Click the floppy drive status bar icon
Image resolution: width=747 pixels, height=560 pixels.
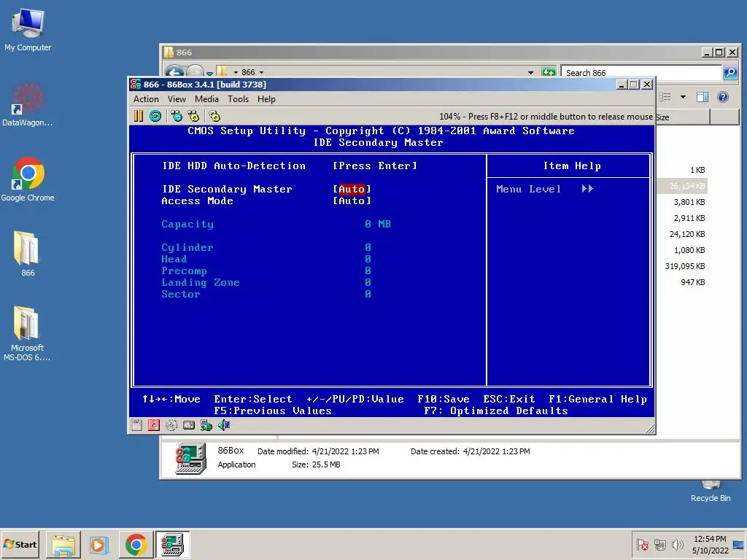136,425
